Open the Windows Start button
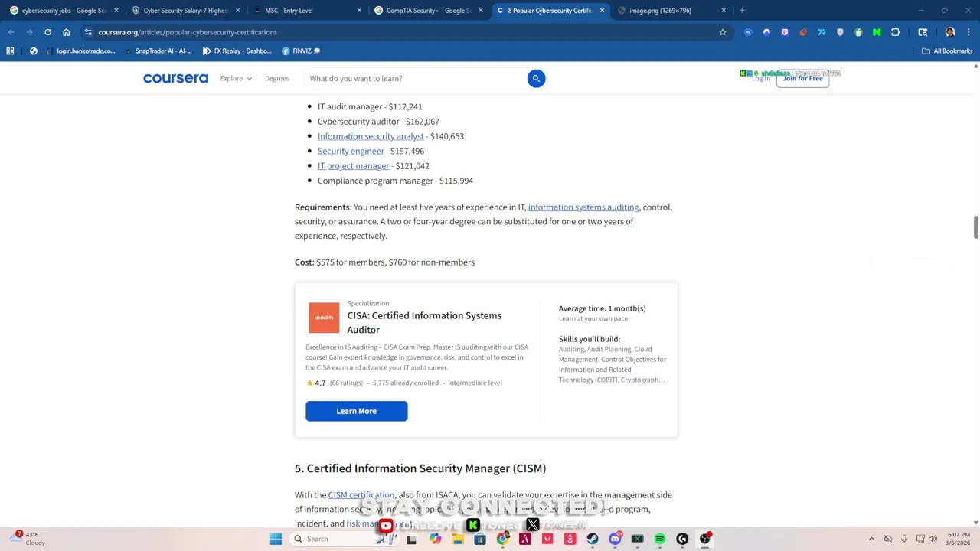This screenshot has width=980, height=551. point(276,539)
